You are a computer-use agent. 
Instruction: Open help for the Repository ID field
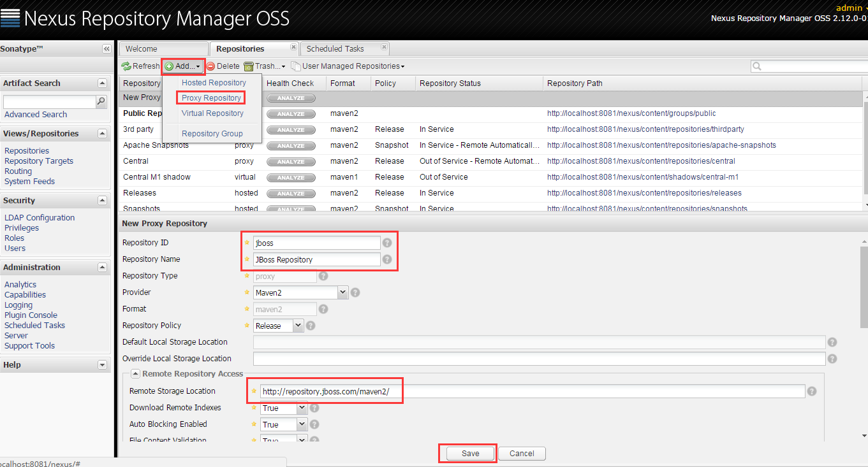click(386, 243)
